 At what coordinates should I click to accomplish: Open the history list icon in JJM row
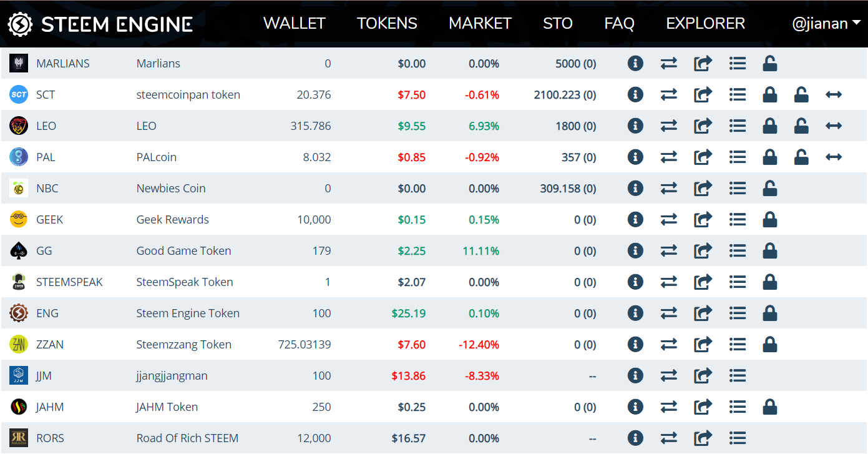point(738,376)
